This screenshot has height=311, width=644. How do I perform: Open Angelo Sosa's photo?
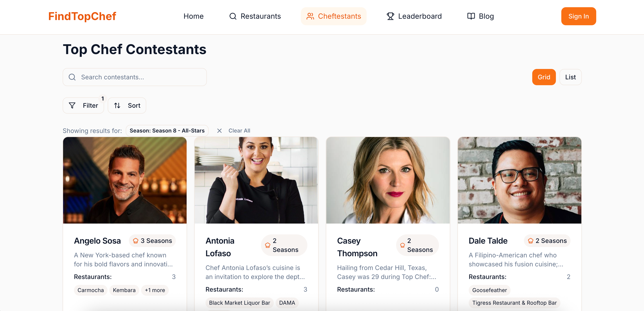125,180
